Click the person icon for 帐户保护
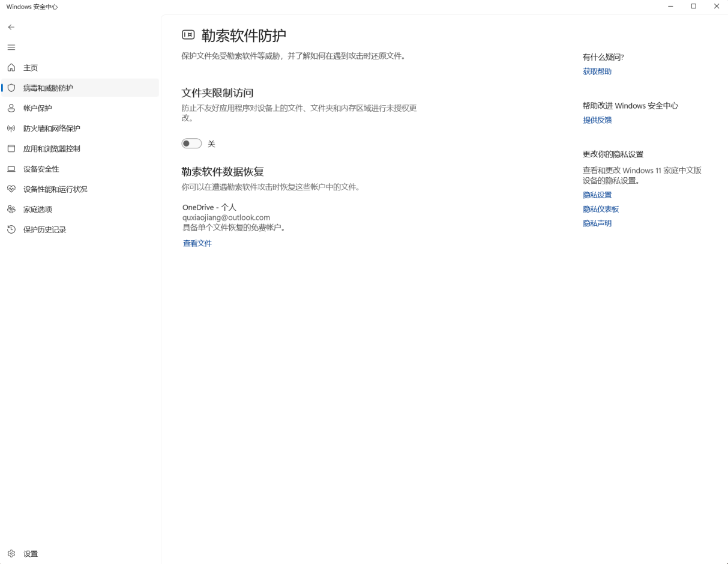728x564 pixels. (x=11, y=108)
